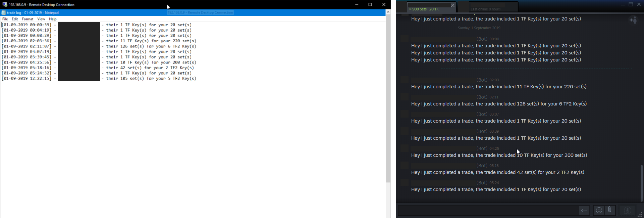The height and width of the screenshot is (218, 644).
Task: Open the emoticon picker in chat
Action: pyautogui.click(x=599, y=210)
